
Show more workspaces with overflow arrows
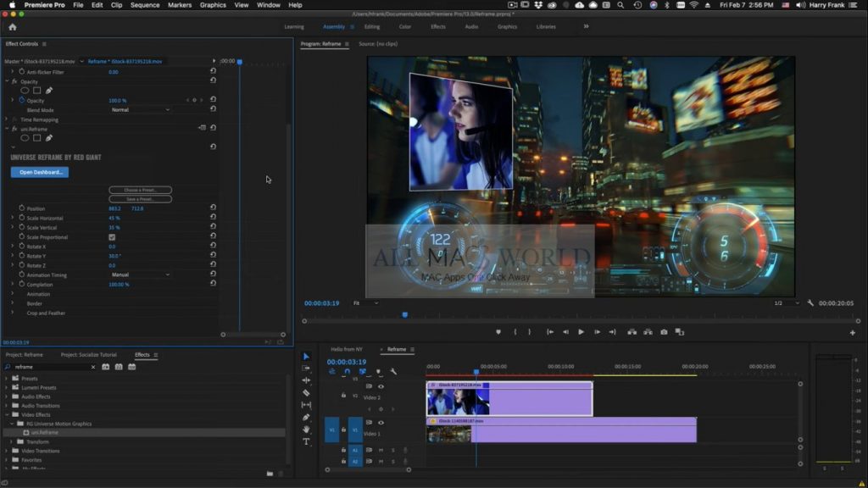coord(586,26)
